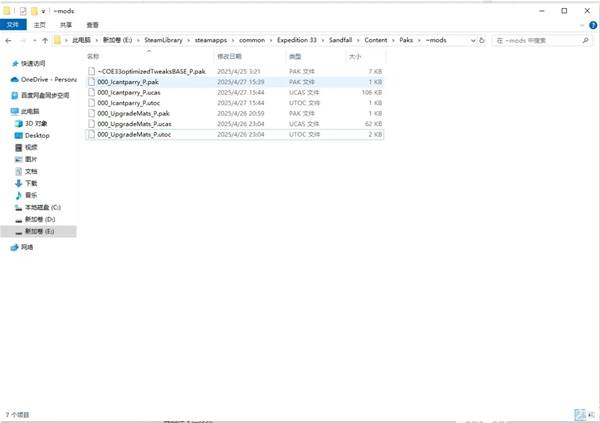The width and height of the screenshot is (600, 423).
Task: Click the Up one level arrow
Action: pyautogui.click(x=44, y=41)
